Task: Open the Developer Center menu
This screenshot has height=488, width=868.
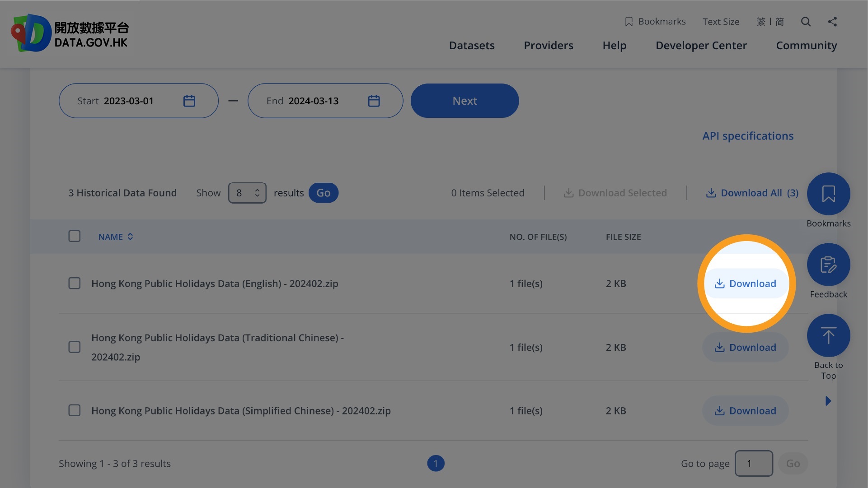Action: 701,45
